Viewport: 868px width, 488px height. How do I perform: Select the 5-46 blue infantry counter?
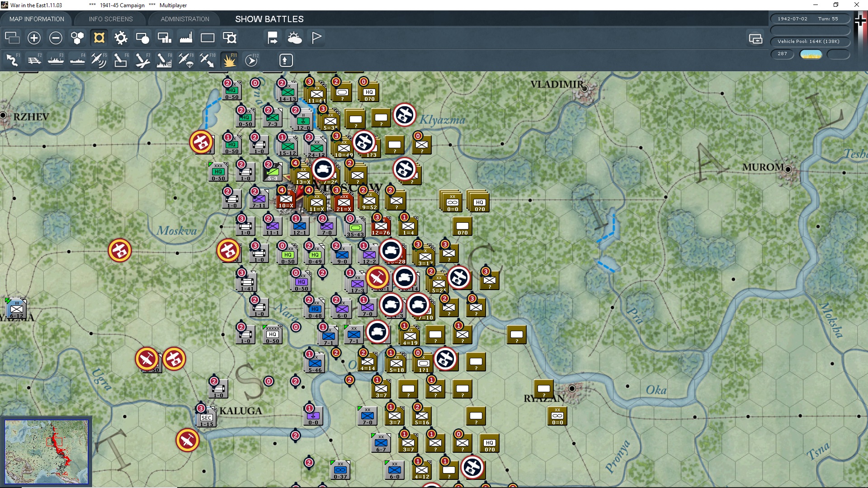[315, 363]
